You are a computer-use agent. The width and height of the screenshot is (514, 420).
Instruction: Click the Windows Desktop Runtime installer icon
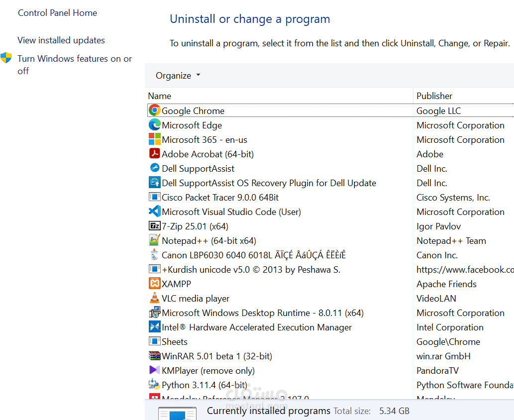(154, 312)
